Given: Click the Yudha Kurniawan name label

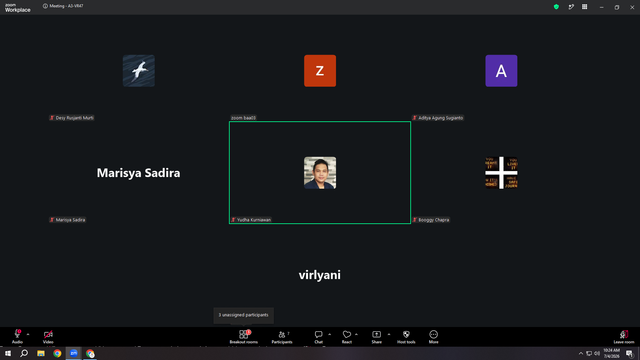Looking at the screenshot, I should click(251, 220).
